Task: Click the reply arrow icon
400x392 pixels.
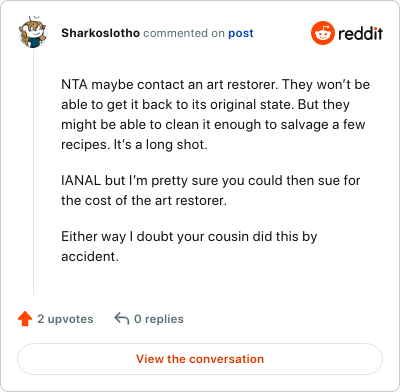Action: pyautogui.click(x=122, y=318)
